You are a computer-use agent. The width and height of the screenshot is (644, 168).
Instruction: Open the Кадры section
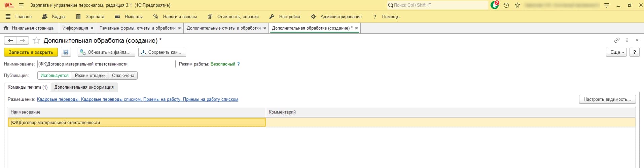tap(53, 16)
